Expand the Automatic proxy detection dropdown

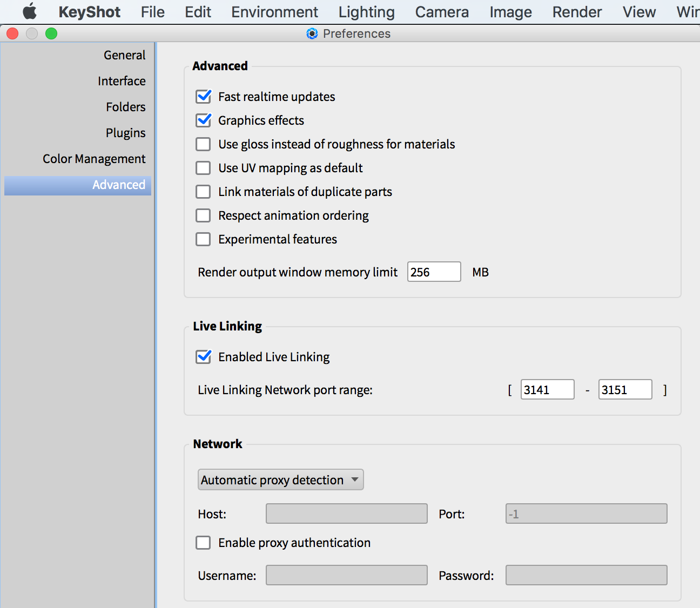click(x=280, y=480)
